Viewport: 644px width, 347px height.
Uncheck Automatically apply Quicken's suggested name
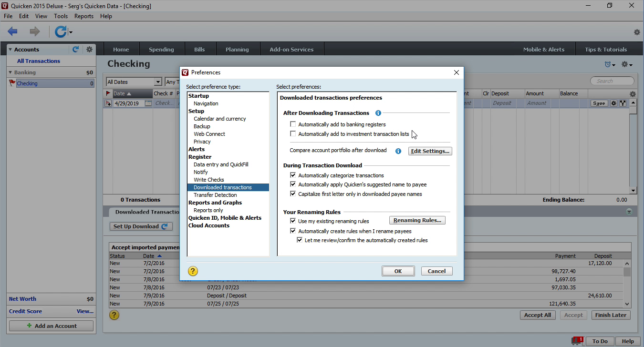293,184
